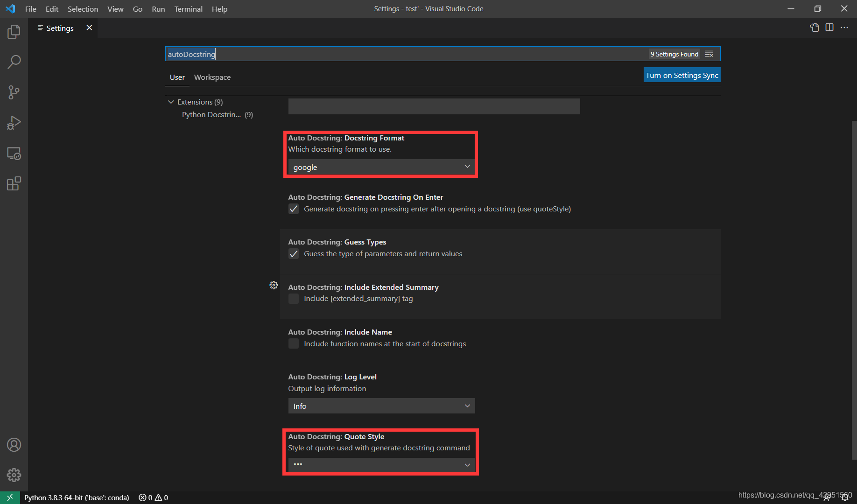The image size is (857, 504).
Task: Switch to the Workspace settings tab
Action: click(212, 77)
